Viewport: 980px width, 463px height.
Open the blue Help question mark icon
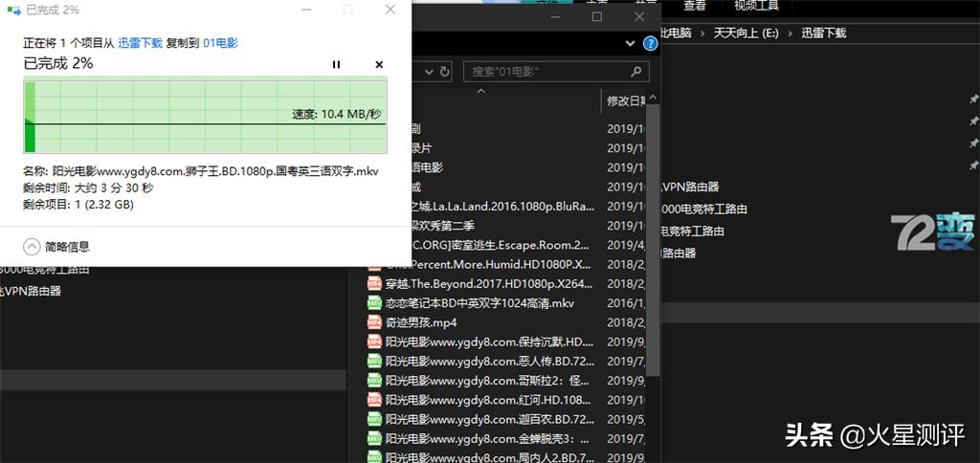click(x=650, y=44)
